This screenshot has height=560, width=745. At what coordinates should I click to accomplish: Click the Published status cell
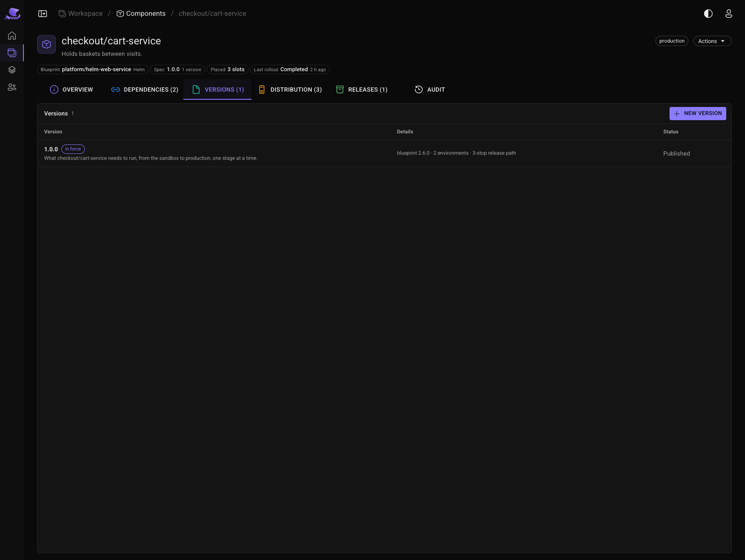[x=676, y=153]
